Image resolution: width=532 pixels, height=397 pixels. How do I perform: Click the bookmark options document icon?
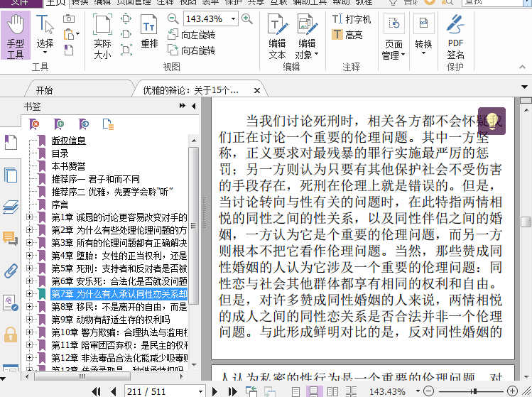[x=108, y=124]
